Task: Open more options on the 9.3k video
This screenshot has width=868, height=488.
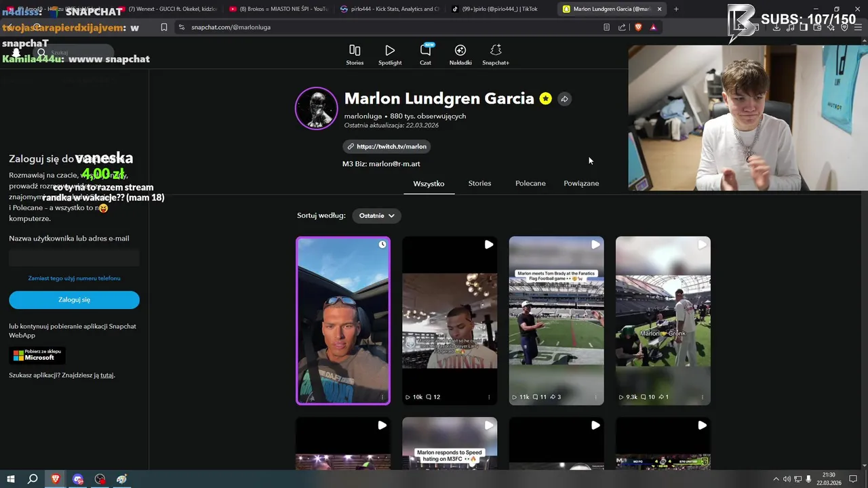Action: tap(702, 397)
